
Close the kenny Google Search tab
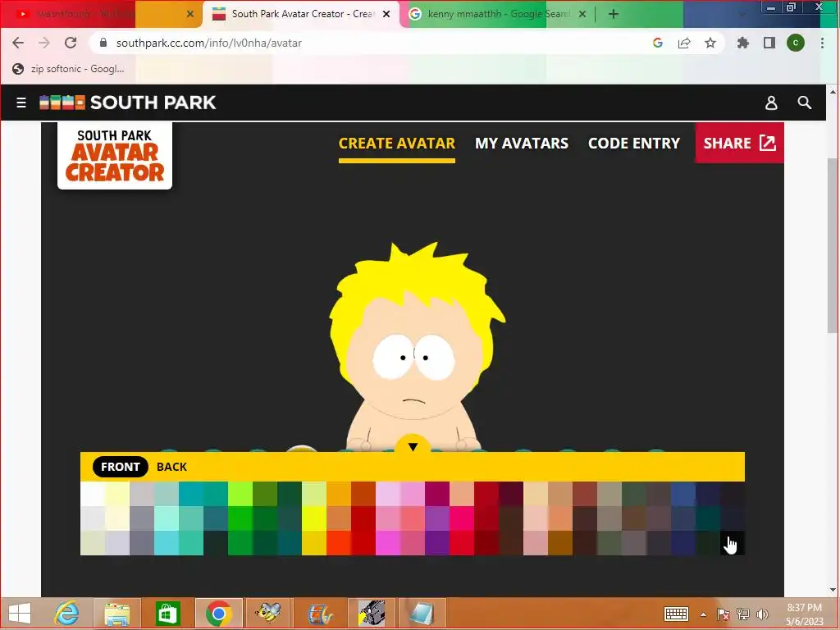[582, 15]
